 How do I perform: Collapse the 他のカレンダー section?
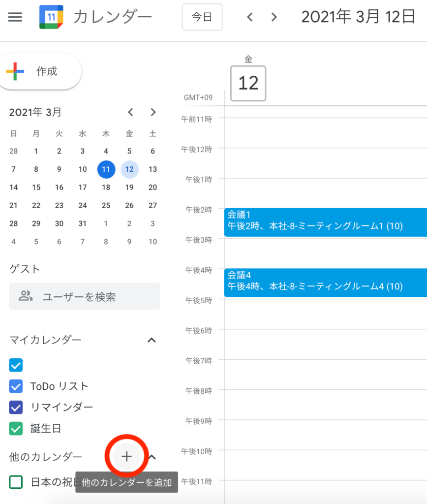[x=152, y=457]
